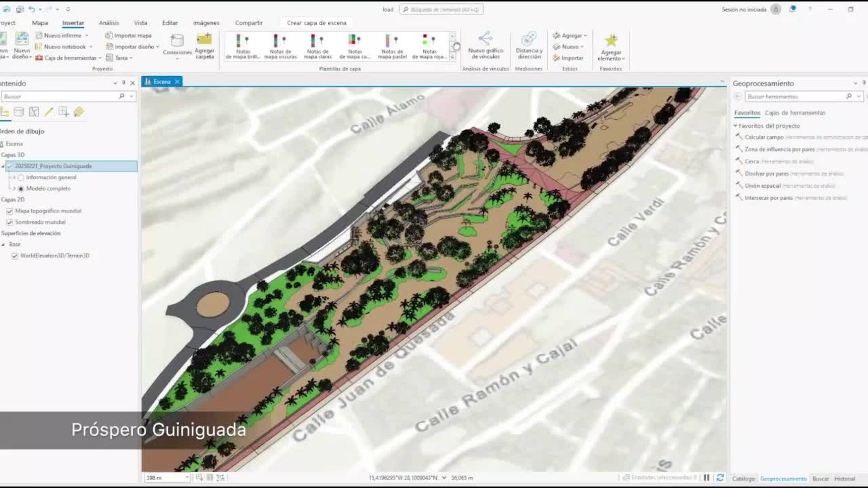868x488 pixels.
Task: Open the scale 398 m dropdown
Action: tap(187, 478)
